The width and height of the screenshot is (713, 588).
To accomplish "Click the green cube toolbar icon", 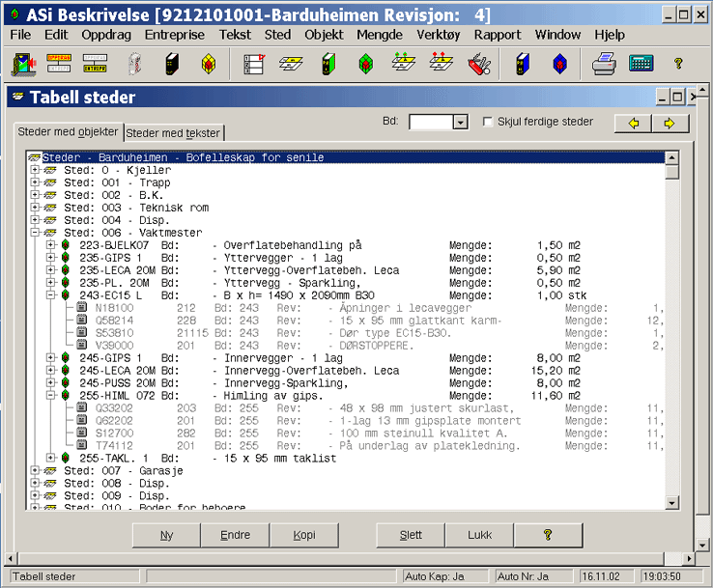I will (x=365, y=64).
